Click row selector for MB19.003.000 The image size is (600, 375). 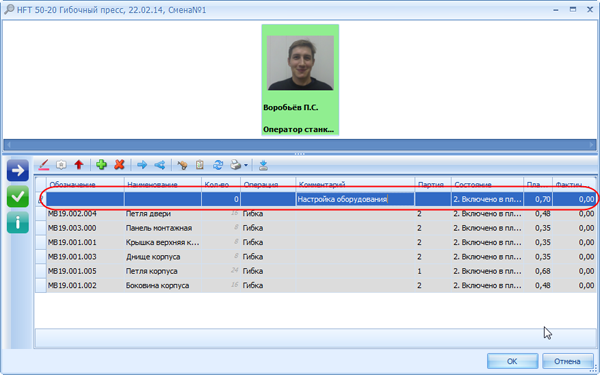(x=41, y=228)
